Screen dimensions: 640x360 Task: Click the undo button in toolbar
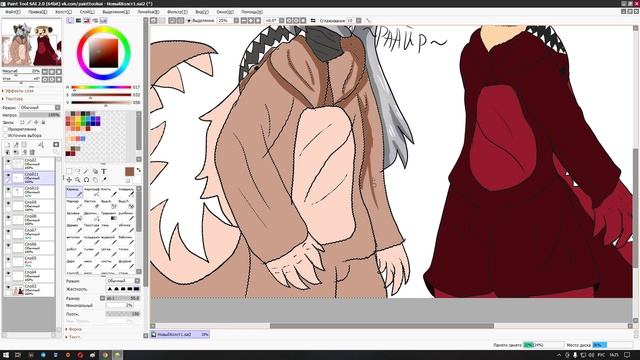153,20
